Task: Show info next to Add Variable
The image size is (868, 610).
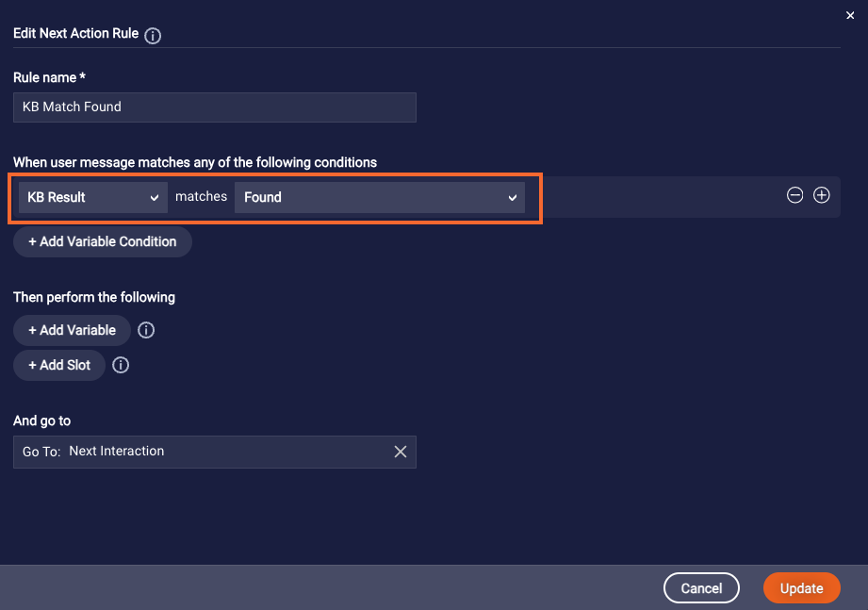Action: coord(146,331)
